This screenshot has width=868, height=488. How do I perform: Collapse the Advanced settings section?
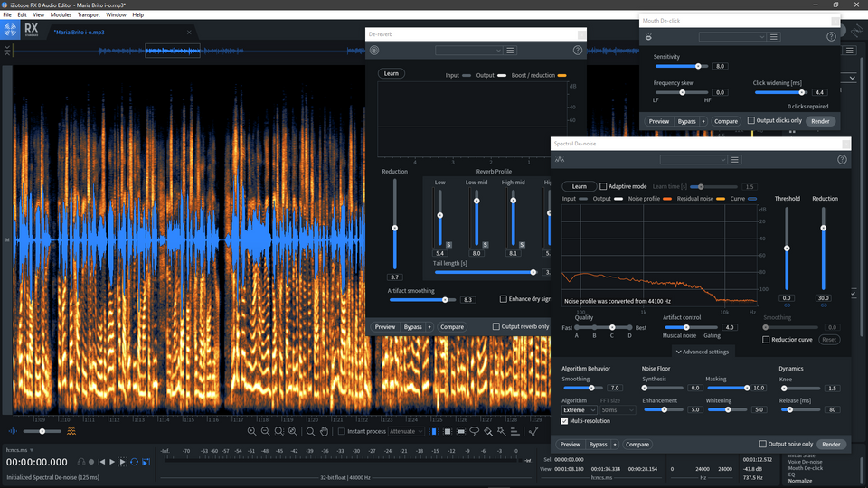pyautogui.click(x=701, y=352)
